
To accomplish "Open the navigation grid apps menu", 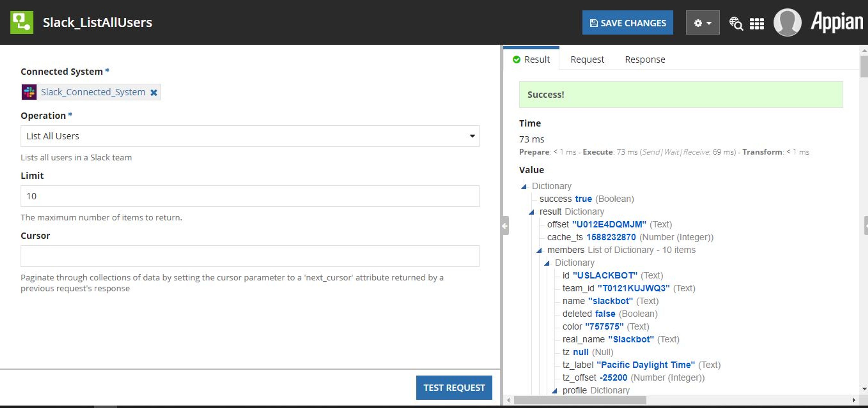I will tap(757, 23).
